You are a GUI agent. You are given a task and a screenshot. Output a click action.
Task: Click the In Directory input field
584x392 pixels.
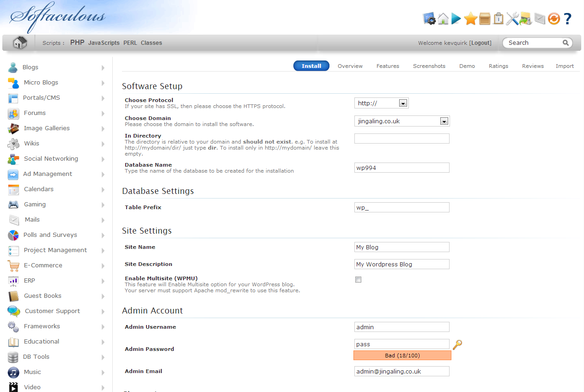(401, 139)
